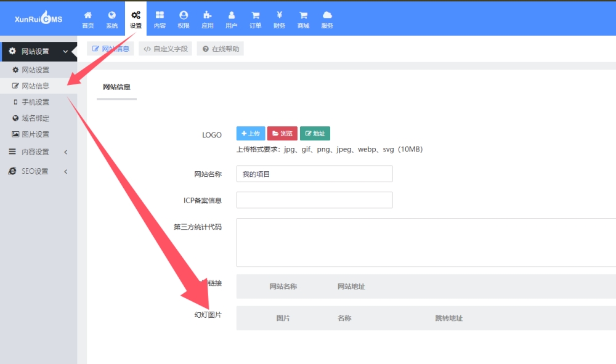Click the picture icon beside 图片设置
This screenshot has width=616, height=364.
coord(15,134)
